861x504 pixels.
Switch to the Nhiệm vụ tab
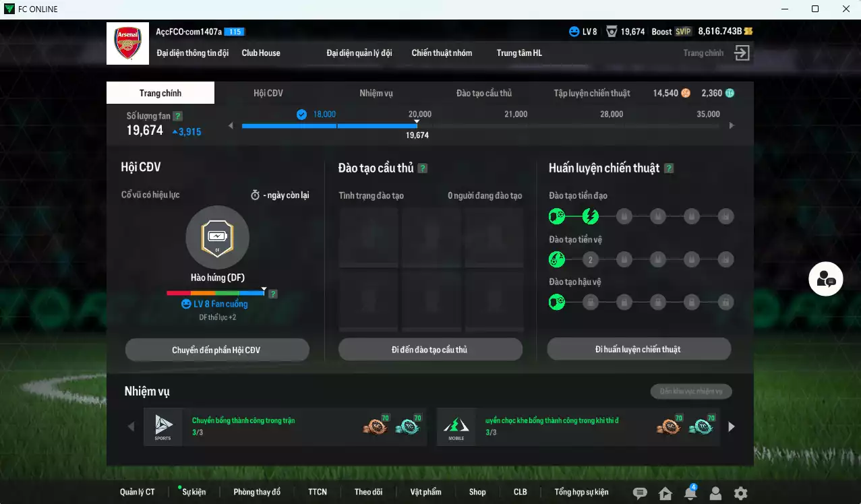pos(376,93)
